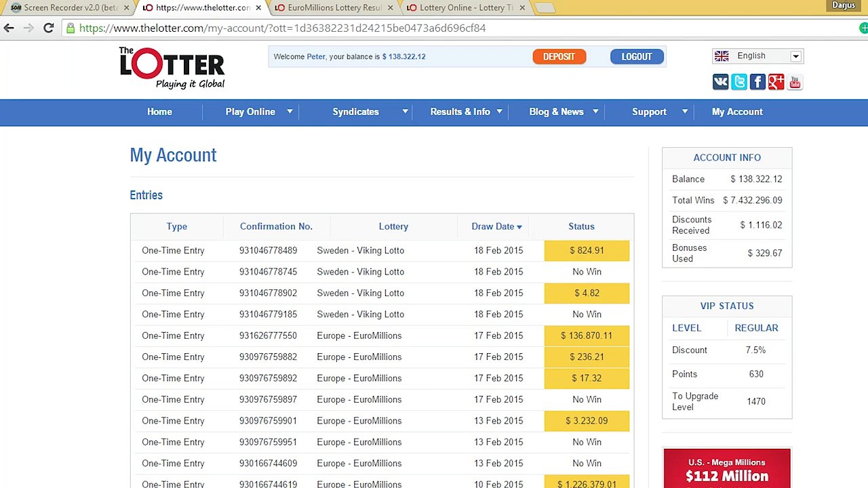Viewport: 868px width, 488px height.
Task: Click No Win status for entry 931046778745
Action: [587, 272]
